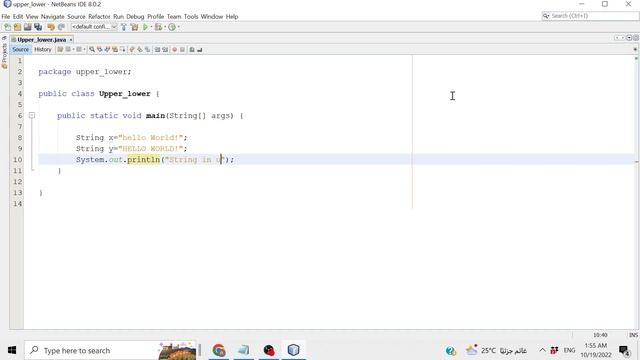Click the 10:40 cursor position indicator

click(600, 335)
